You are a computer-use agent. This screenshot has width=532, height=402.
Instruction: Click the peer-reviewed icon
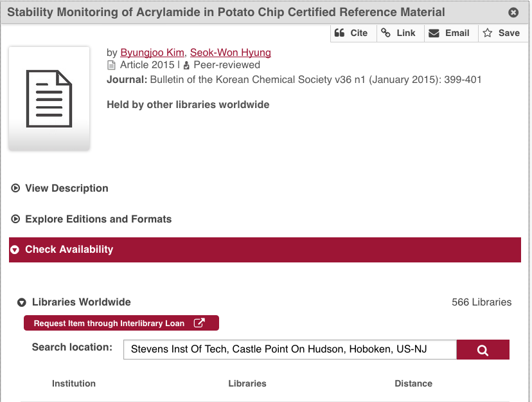click(x=186, y=65)
